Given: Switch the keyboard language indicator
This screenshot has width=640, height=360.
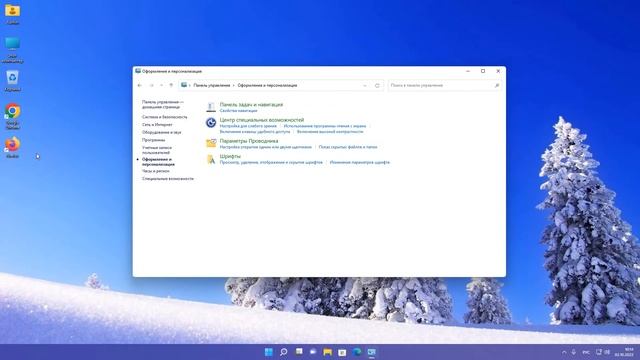Looking at the screenshot, I should [x=586, y=352].
